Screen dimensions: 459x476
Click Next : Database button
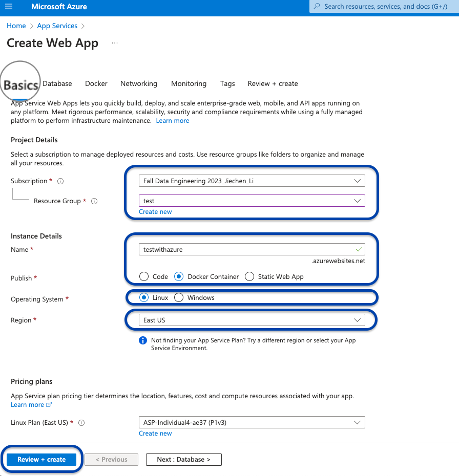tap(184, 459)
